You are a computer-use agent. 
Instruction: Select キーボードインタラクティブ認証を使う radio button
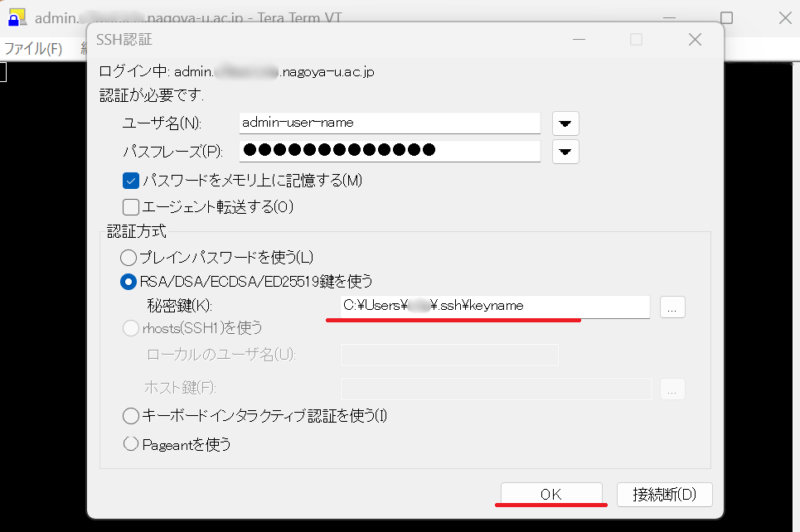(x=131, y=416)
